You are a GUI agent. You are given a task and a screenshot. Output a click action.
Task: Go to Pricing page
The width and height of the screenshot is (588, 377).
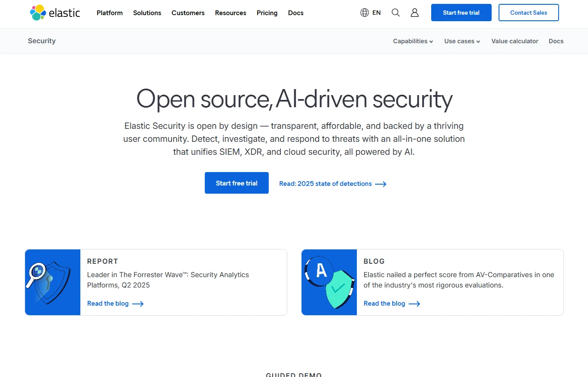[267, 13]
